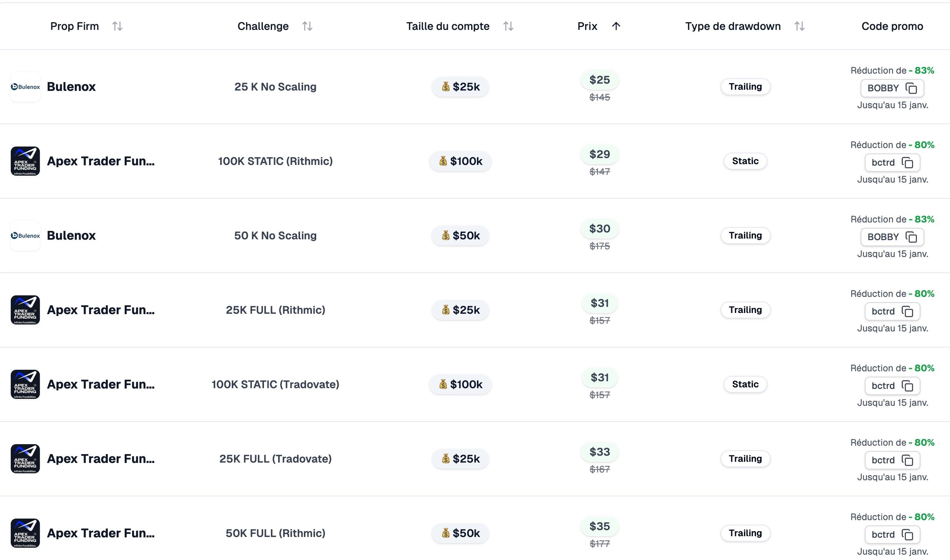Screen dimensions: 950x560
Task: Click the Trailing drawdown badge on Bulenox 25K
Action: coord(745,87)
